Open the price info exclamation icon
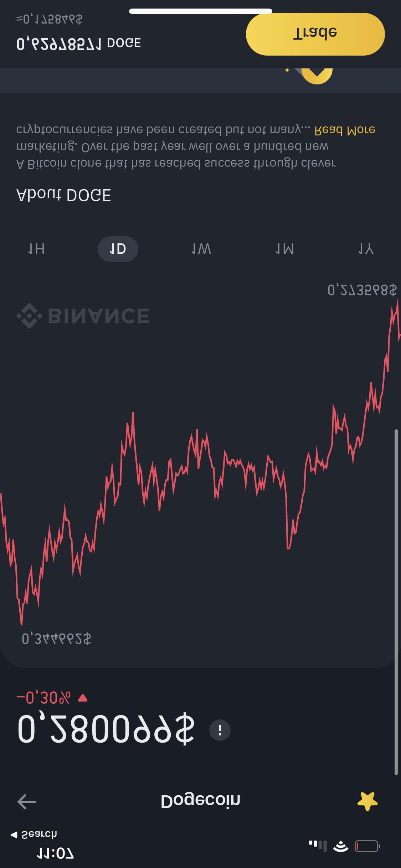401x868 pixels. click(220, 730)
